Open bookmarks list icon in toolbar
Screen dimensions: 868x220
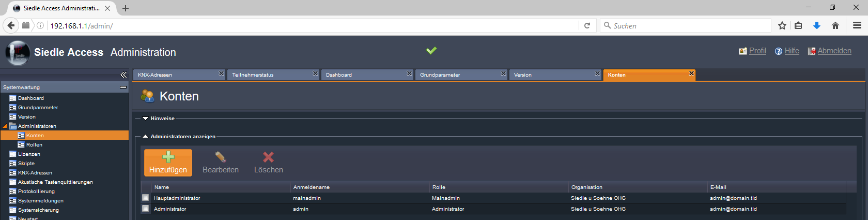(798, 25)
